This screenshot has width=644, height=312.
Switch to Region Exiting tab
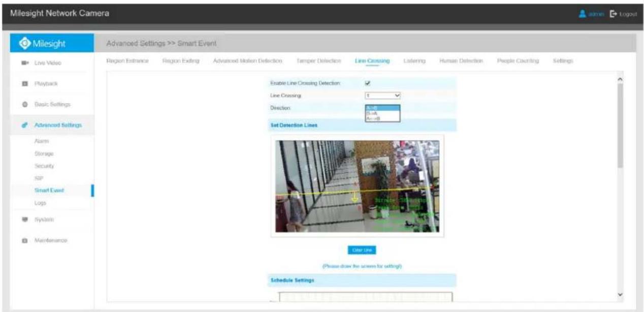point(181,61)
